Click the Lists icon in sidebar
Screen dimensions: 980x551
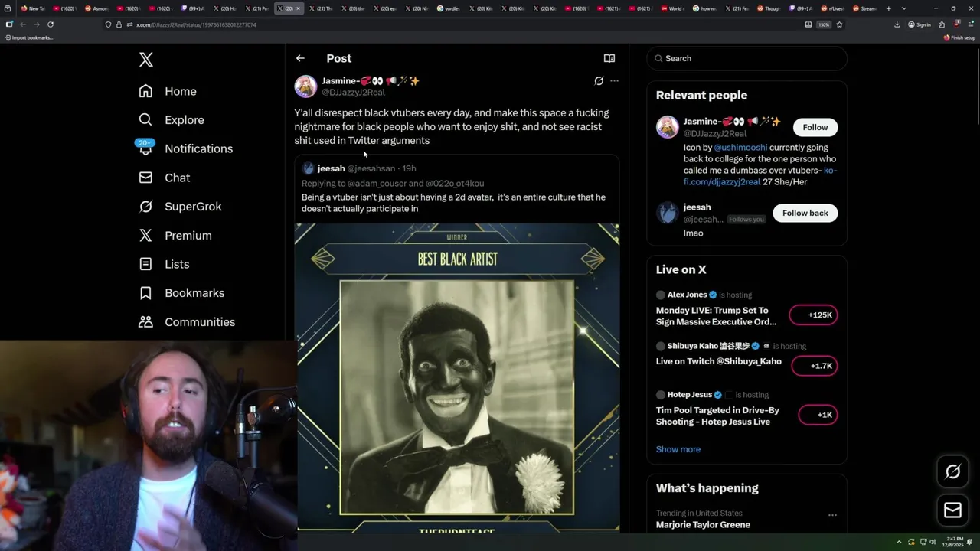tap(145, 264)
